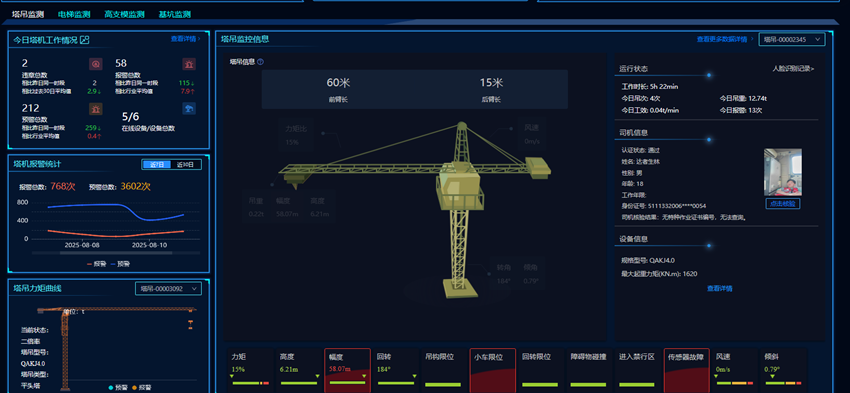
Task: Open the 塔吊-00003092 torque curve dropdown
Action: click(x=168, y=289)
